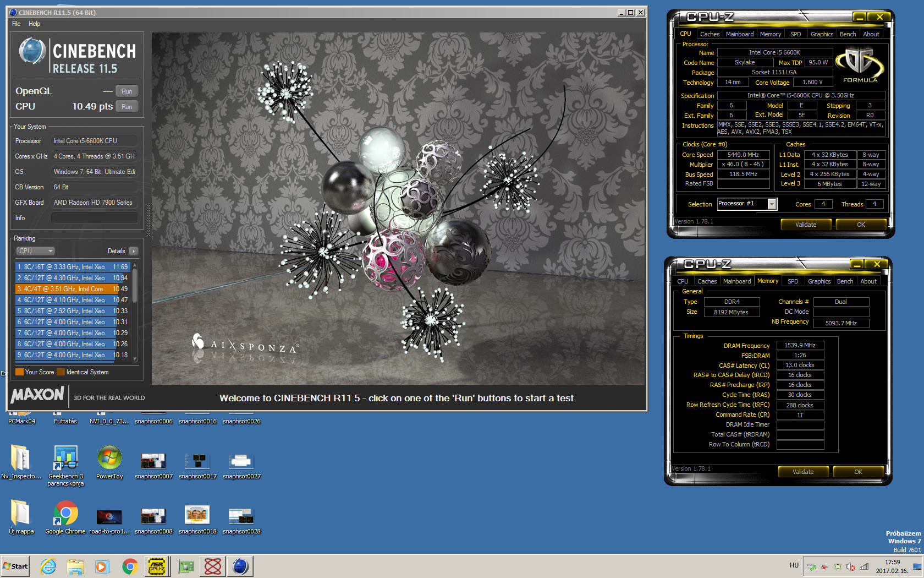This screenshot has height=578, width=924.
Task: Click the ranking list vertical scrollbar
Action: click(x=135, y=312)
